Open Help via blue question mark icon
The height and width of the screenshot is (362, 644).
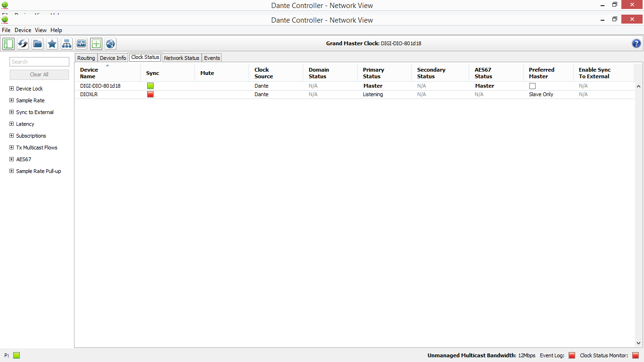coord(636,44)
